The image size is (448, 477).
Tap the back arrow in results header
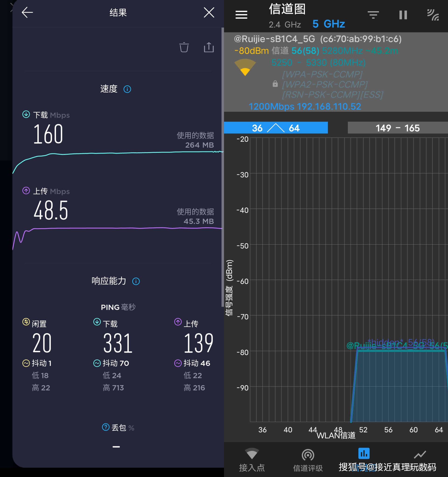pos(27,12)
